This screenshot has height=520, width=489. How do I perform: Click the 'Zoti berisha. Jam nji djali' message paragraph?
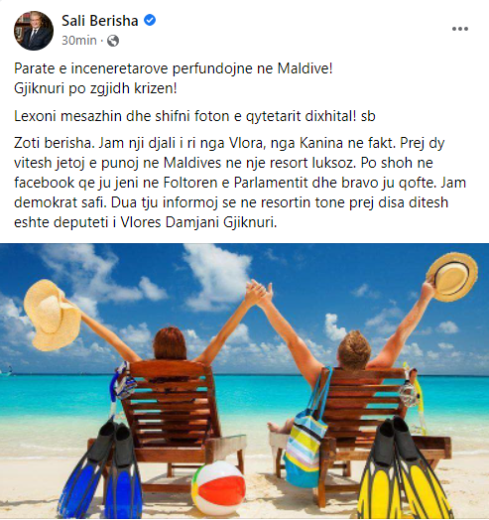pyautogui.click(x=240, y=183)
